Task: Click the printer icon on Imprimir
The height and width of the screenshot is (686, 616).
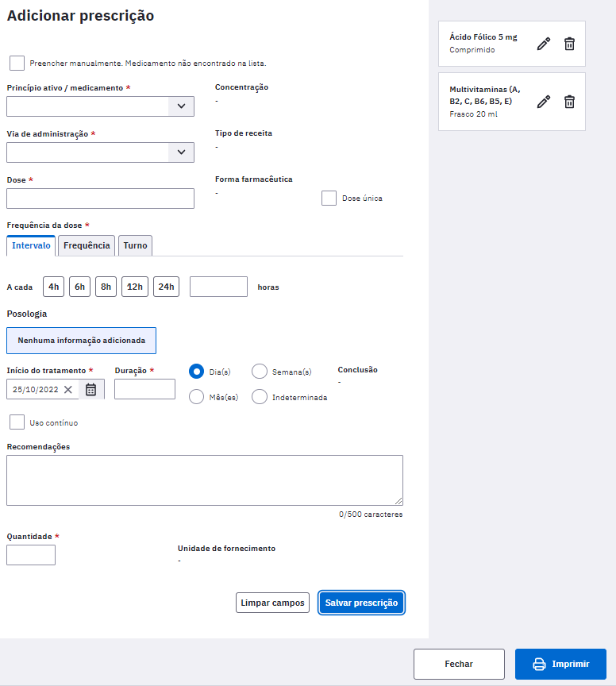Action: click(x=539, y=664)
